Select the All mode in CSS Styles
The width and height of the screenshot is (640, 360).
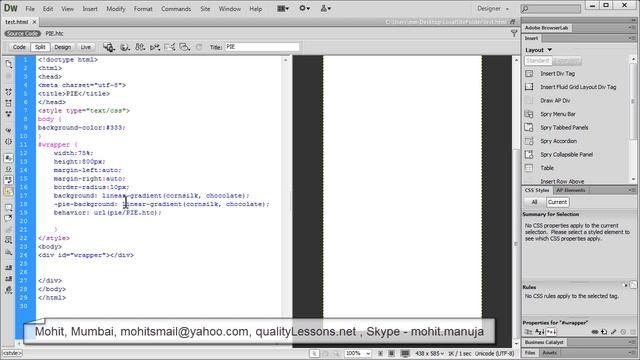[x=534, y=202]
